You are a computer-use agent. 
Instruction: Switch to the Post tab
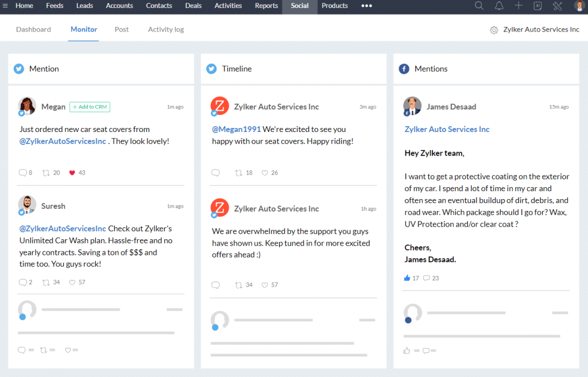point(122,30)
